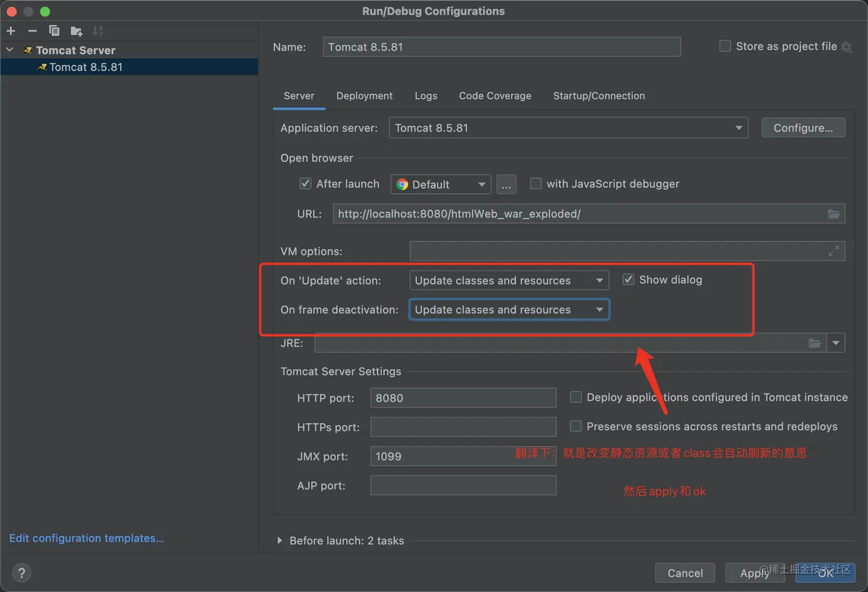Click Configure... button
868x592 pixels.
[x=803, y=128]
